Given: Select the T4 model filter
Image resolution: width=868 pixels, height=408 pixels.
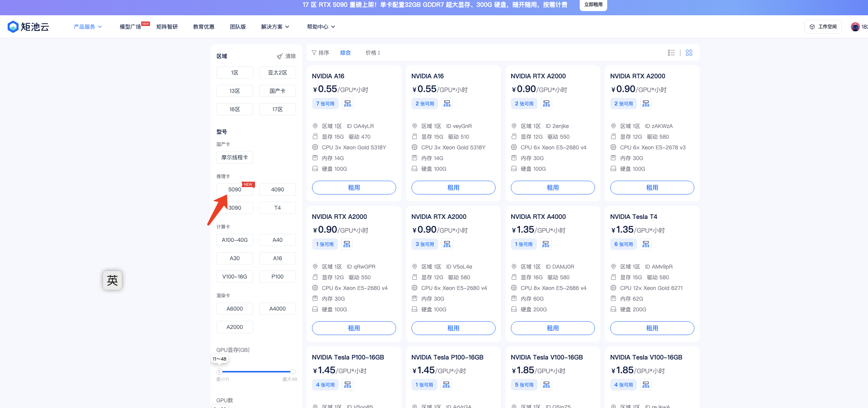Looking at the screenshot, I should (278, 208).
